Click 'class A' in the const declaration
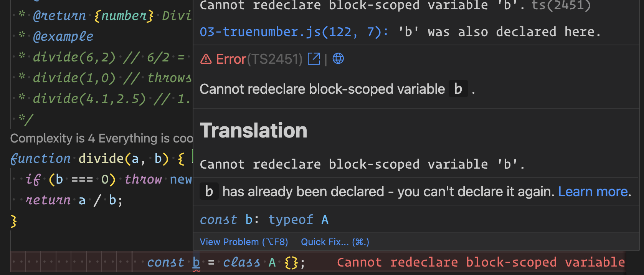The height and width of the screenshot is (275, 644). [249, 262]
